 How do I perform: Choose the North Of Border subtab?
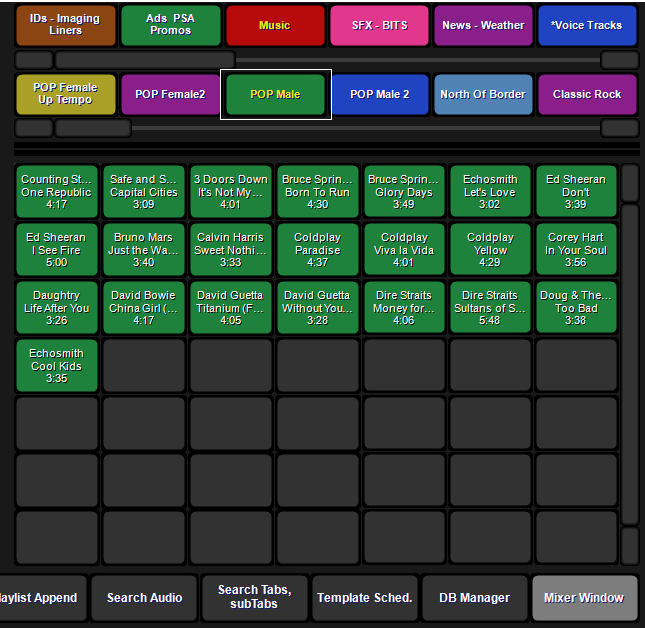483,94
